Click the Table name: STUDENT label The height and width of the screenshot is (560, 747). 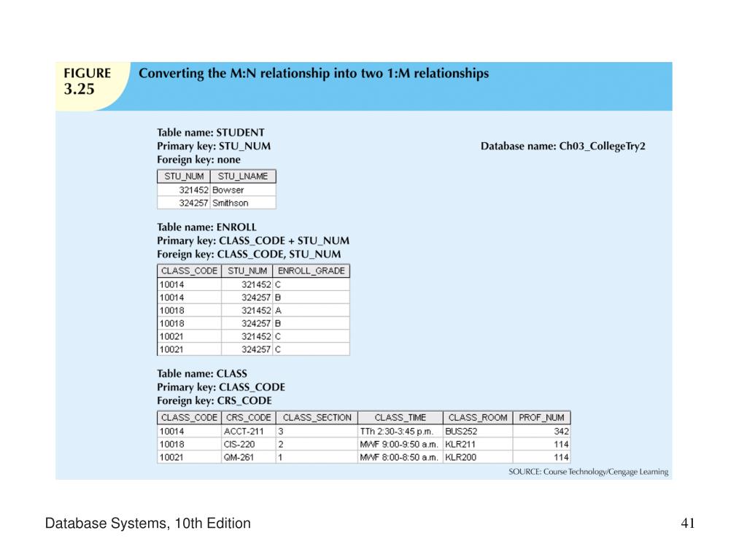(211, 133)
